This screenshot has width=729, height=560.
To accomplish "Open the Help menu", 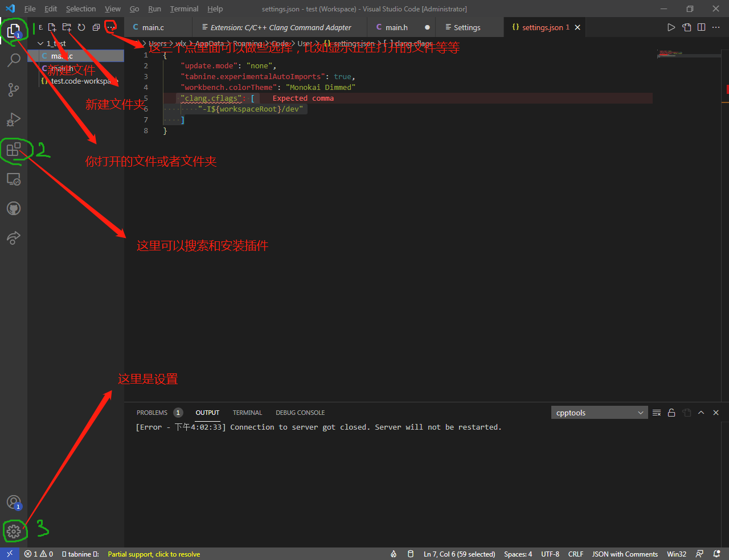I will point(215,9).
